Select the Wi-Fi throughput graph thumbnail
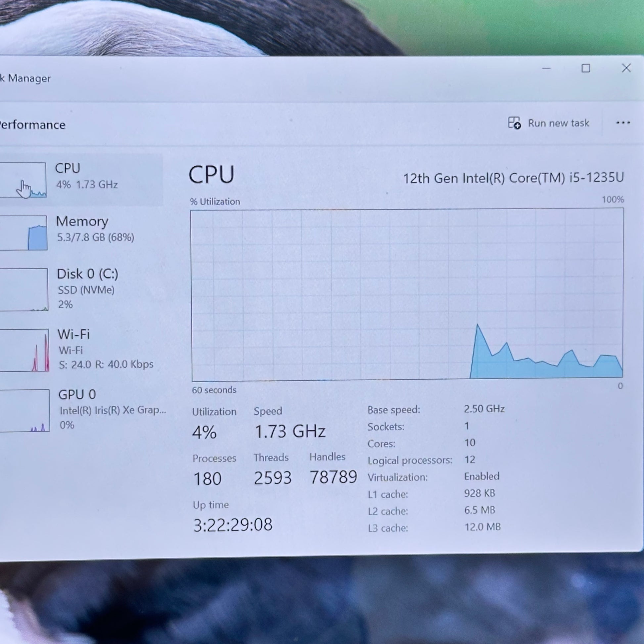Screen dimensions: 644x644 click(x=24, y=350)
